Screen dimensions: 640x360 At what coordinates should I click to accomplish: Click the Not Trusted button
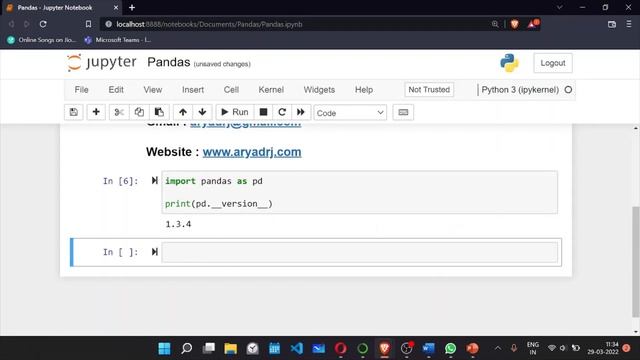pos(429,90)
